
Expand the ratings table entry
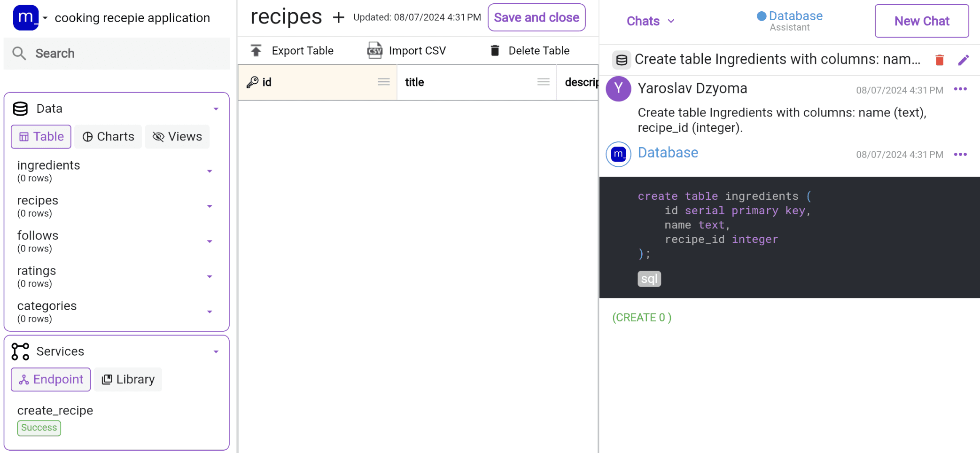[210, 276]
